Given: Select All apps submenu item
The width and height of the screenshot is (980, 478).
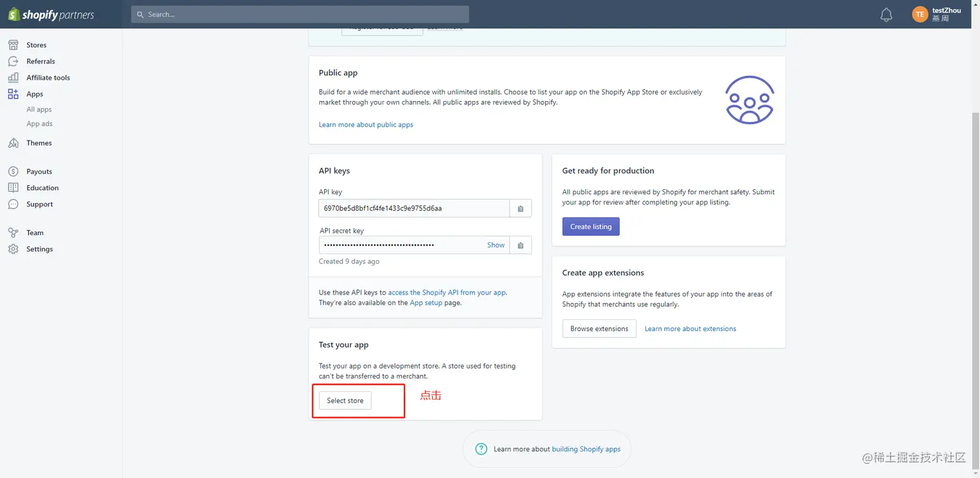Looking at the screenshot, I should click(39, 109).
